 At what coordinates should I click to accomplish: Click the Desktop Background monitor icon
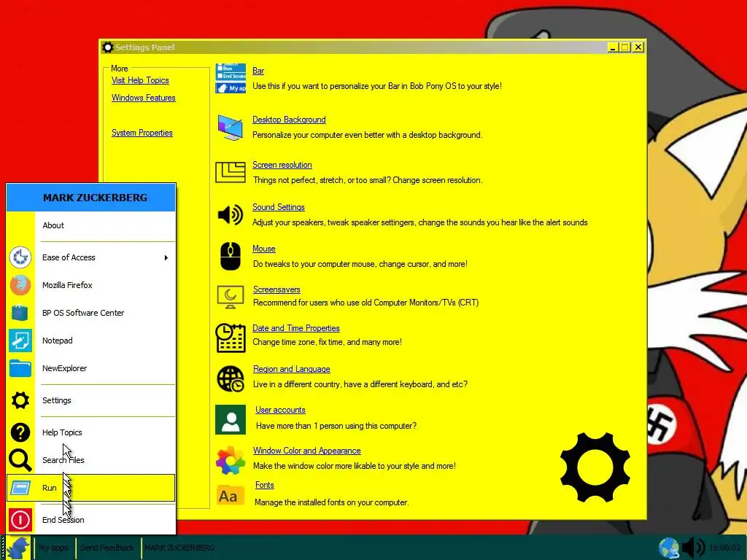click(231, 127)
